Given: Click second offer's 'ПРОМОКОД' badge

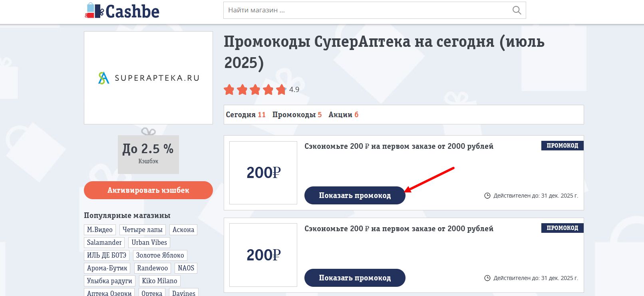Looking at the screenshot, I should click(563, 228).
